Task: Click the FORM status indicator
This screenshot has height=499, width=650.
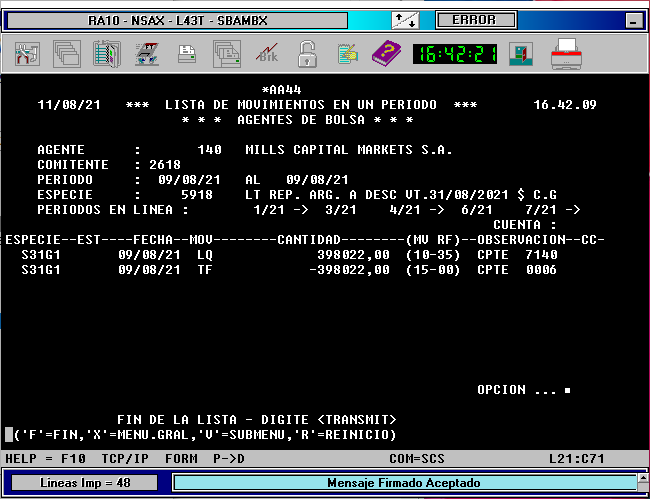Action: [181, 459]
